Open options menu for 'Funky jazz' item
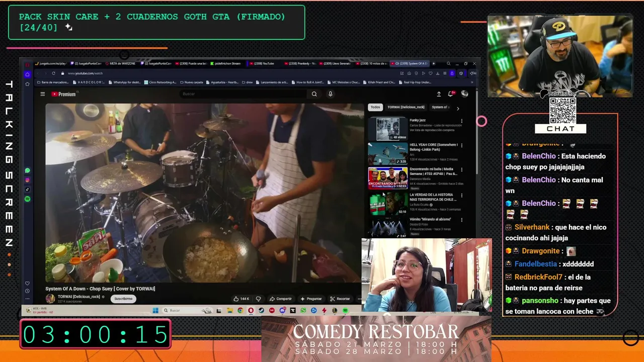The width and height of the screenshot is (644, 362). [462, 121]
